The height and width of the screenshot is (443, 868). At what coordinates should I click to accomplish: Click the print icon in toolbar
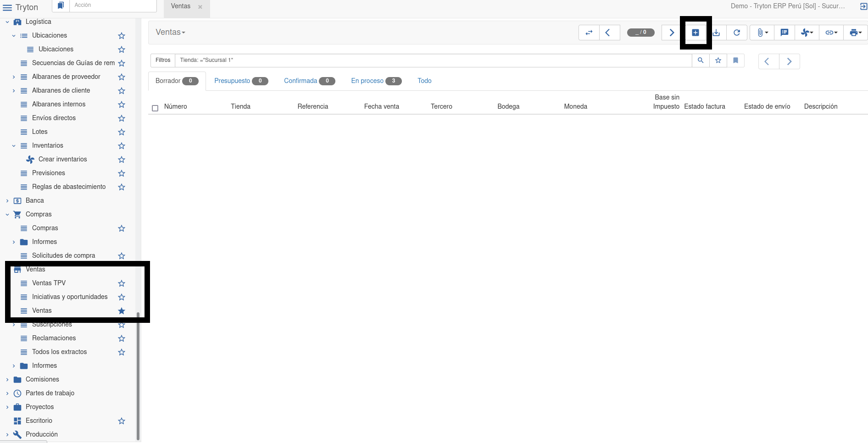[x=855, y=33]
